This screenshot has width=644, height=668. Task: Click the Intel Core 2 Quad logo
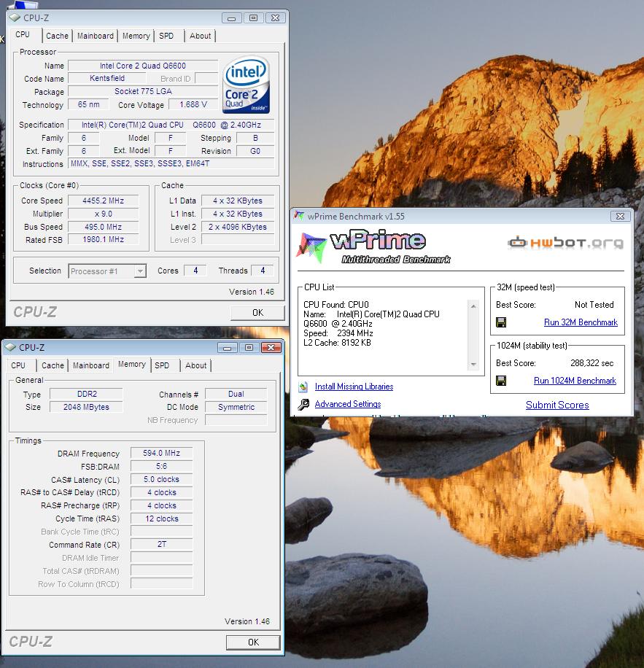[246, 85]
